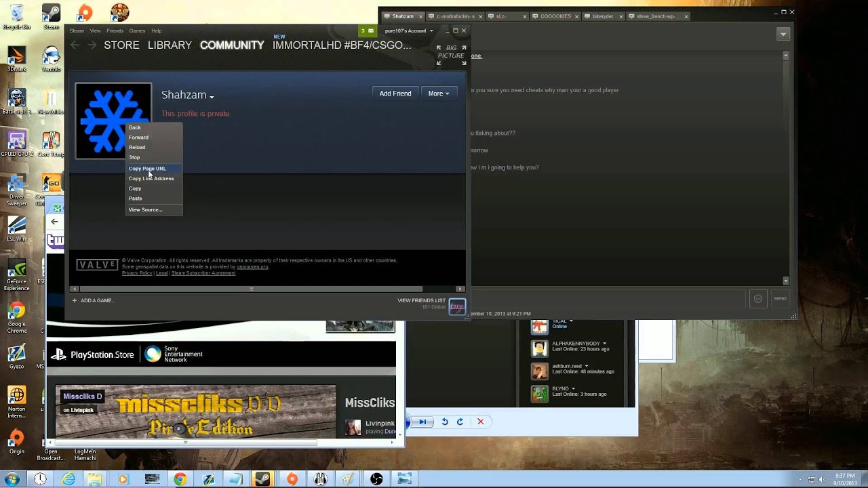868x488 pixels.
Task: Open the Driver Sweeper desktop icon
Action: click(x=16, y=190)
